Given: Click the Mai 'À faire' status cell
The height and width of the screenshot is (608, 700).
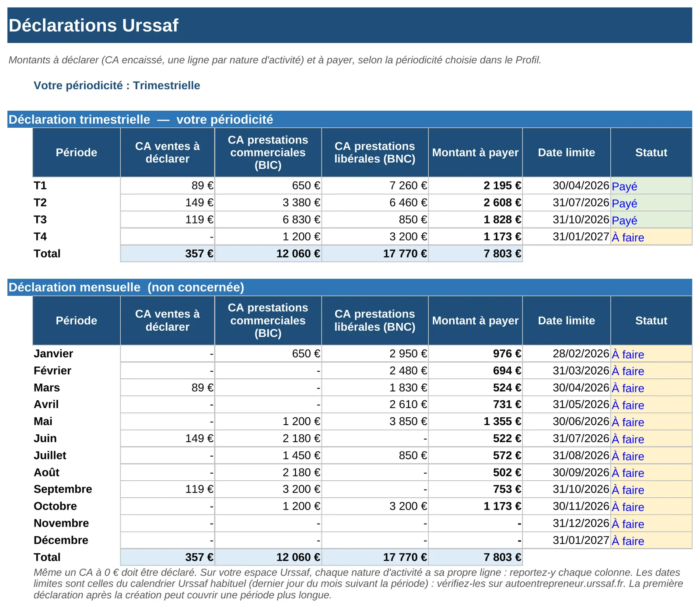Looking at the screenshot, I should [x=651, y=422].
